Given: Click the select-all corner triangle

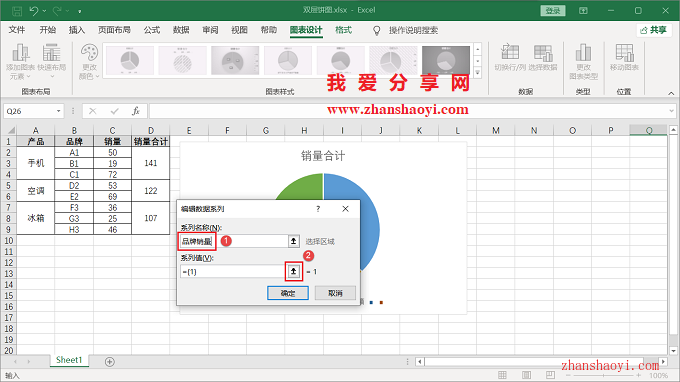Looking at the screenshot, I should coord(10,130).
